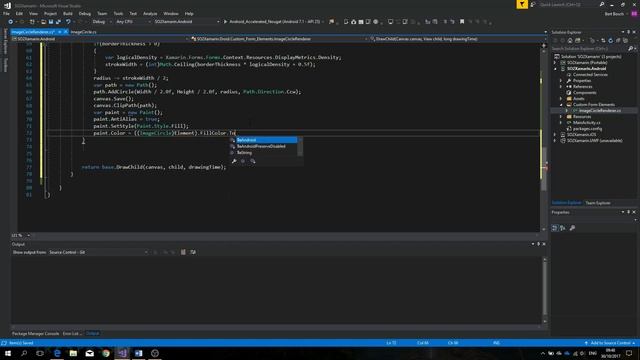
Task: Open the Error List tab
Action: [72, 333]
